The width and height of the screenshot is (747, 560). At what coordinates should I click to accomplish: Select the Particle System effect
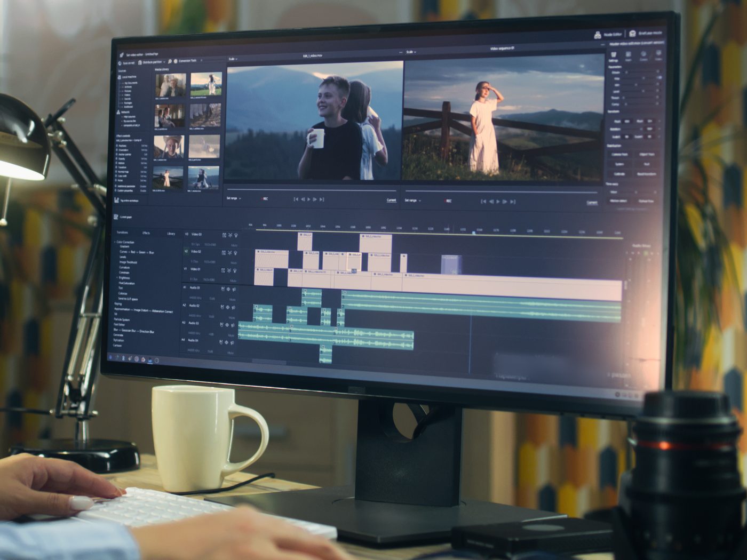coord(122,319)
